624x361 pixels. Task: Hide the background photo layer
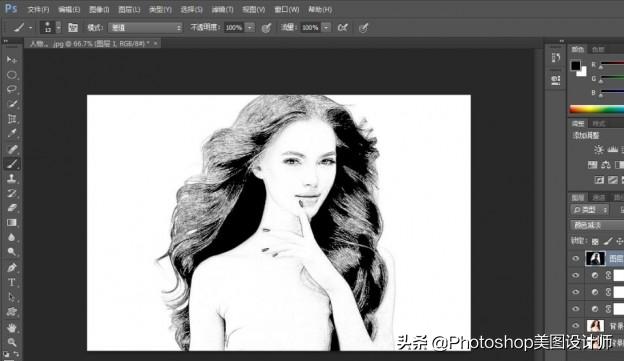[x=575, y=326]
